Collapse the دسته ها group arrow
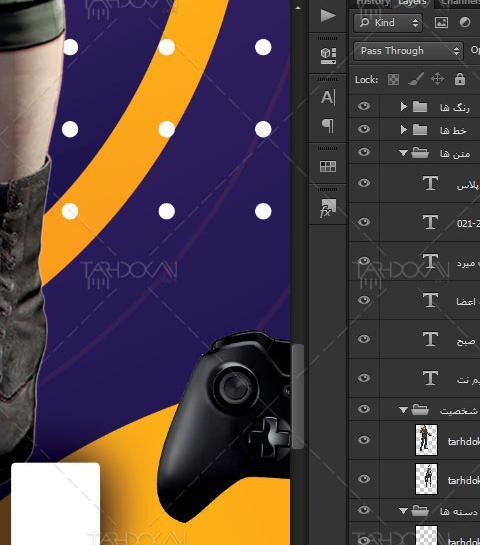This screenshot has width=480, height=545. click(403, 511)
